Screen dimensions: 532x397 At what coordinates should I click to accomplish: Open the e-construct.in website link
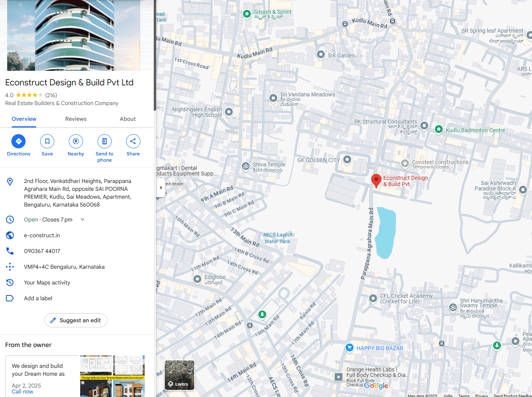pos(42,235)
